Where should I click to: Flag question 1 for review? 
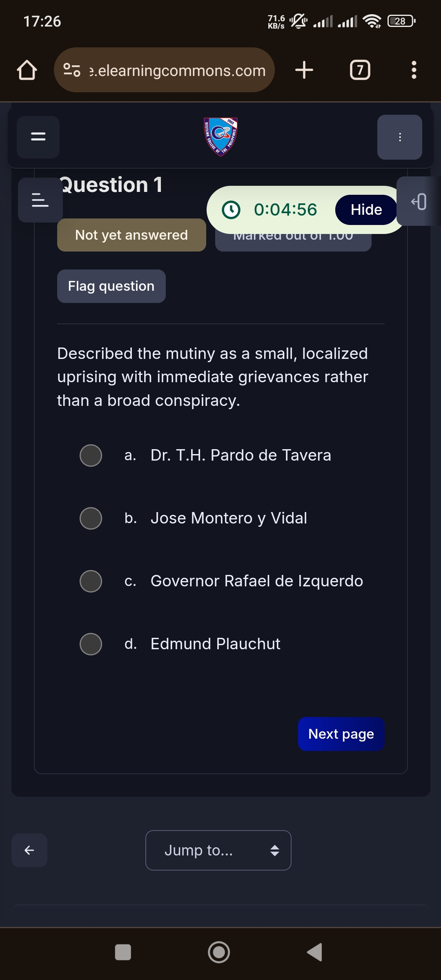111,286
